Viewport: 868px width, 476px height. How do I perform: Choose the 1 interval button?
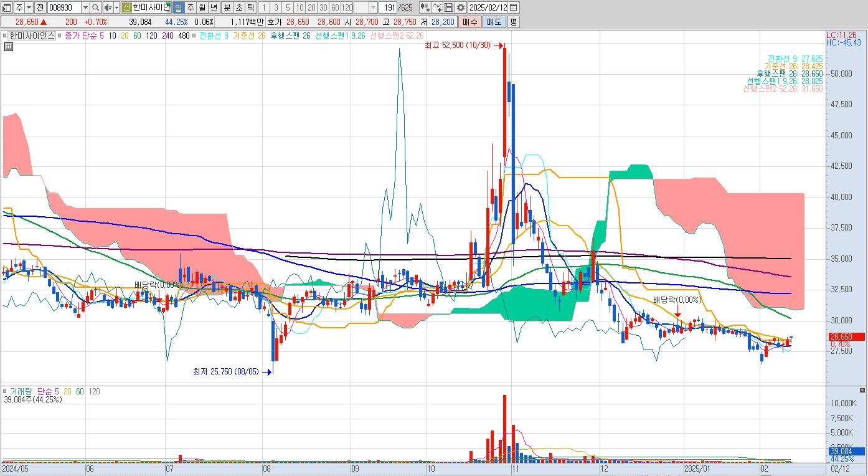264,7
